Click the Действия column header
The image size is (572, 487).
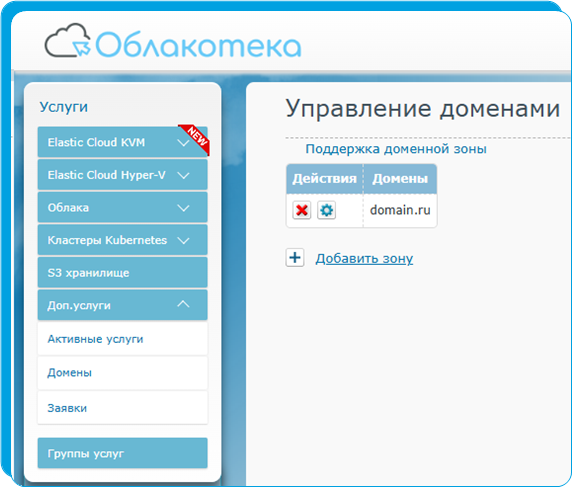tap(324, 179)
